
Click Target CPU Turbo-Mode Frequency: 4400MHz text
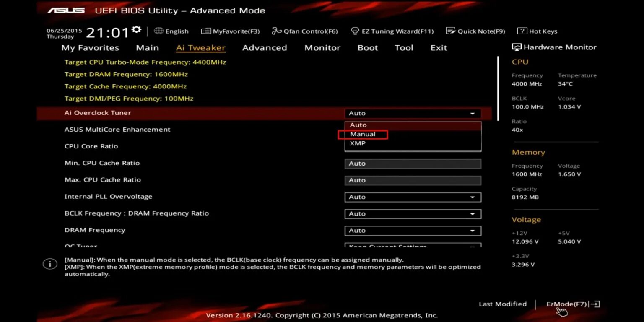[145, 62]
